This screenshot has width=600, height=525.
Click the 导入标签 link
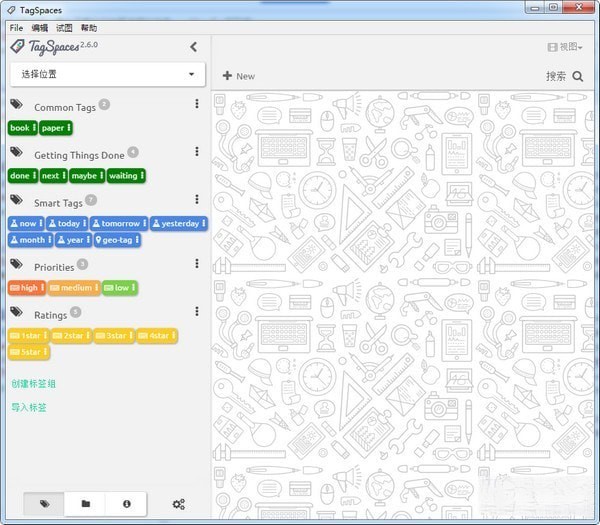pyautogui.click(x=29, y=407)
